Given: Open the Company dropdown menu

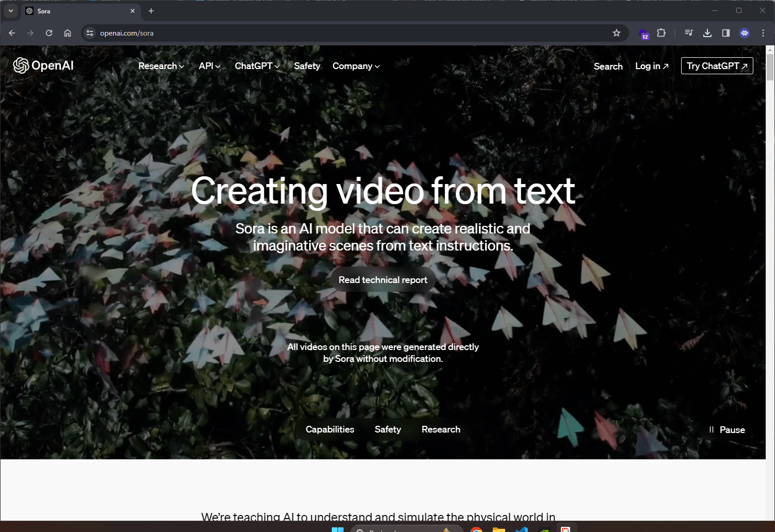Looking at the screenshot, I should (356, 66).
